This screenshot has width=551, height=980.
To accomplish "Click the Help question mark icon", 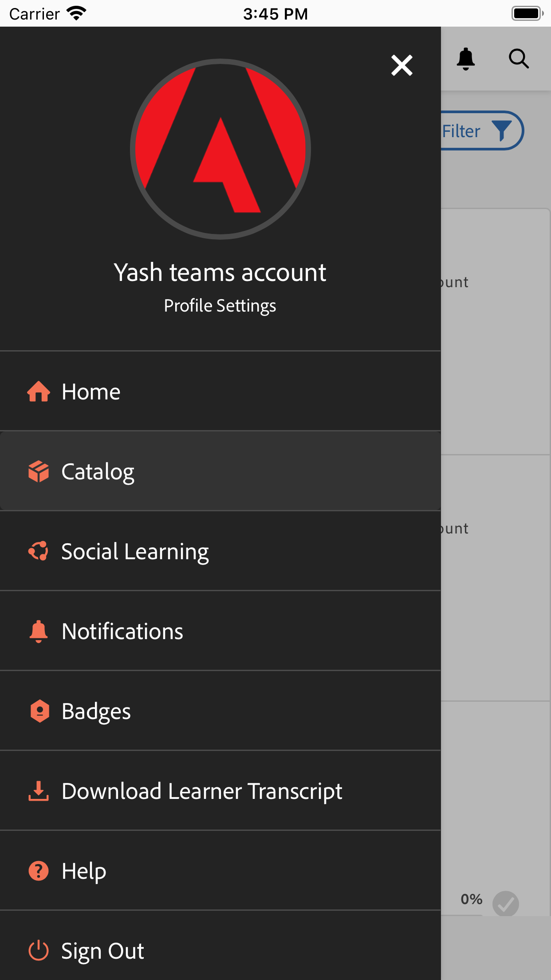I will [x=39, y=871].
